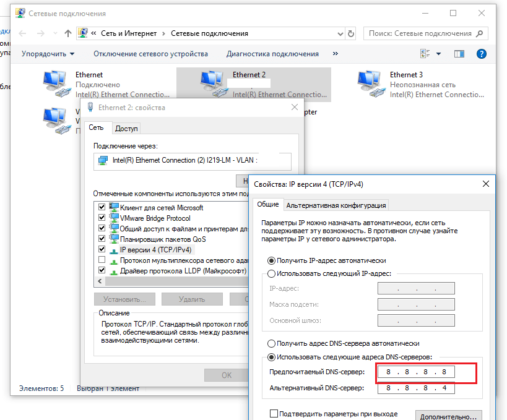Viewport: 507px width, 420px height.
Task: Toggle the QoS packet scheduler checkbox
Action: [x=102, y=239]
